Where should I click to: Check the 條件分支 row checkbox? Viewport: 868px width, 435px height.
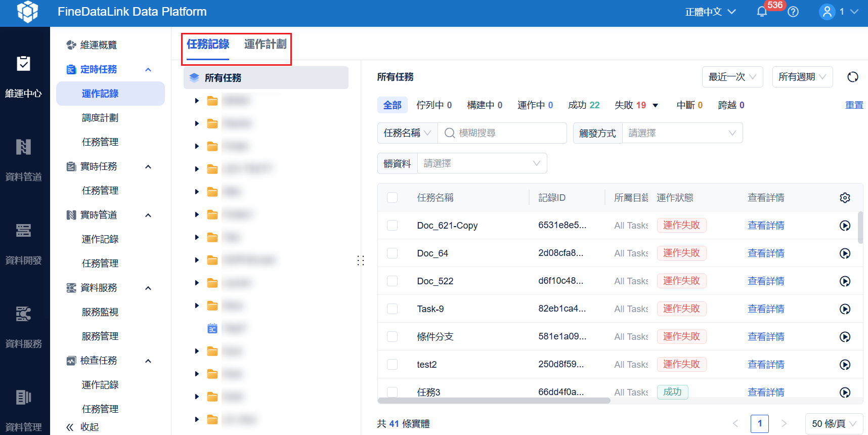click(x=392, y=336)
